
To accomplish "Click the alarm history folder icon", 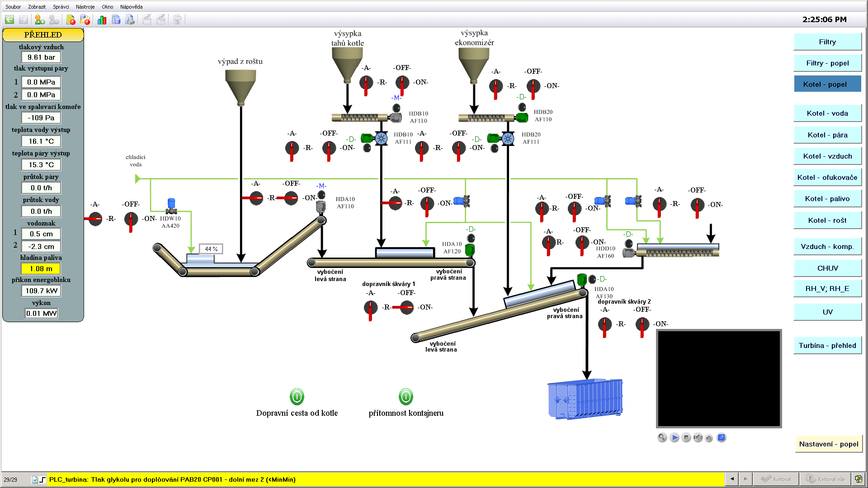I will [x=85, y=19].
